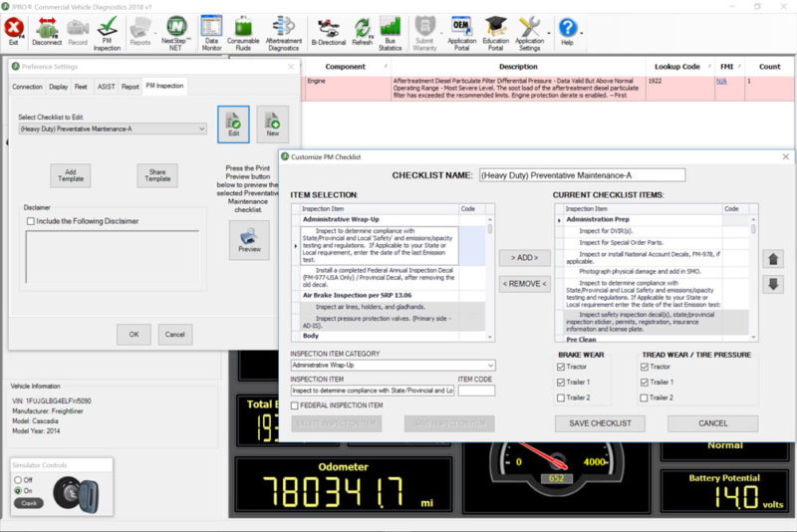Image resolution: width=797 pixels, height=532 pixels.
Task: Open the Data Monitor tool
Action: 211,30
